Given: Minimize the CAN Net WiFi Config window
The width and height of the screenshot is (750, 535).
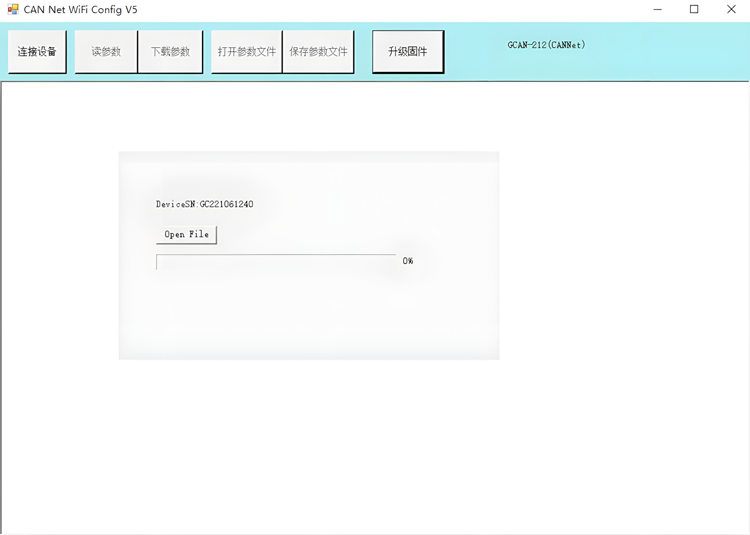Looking at the screenshot, I should click(657, 10).
